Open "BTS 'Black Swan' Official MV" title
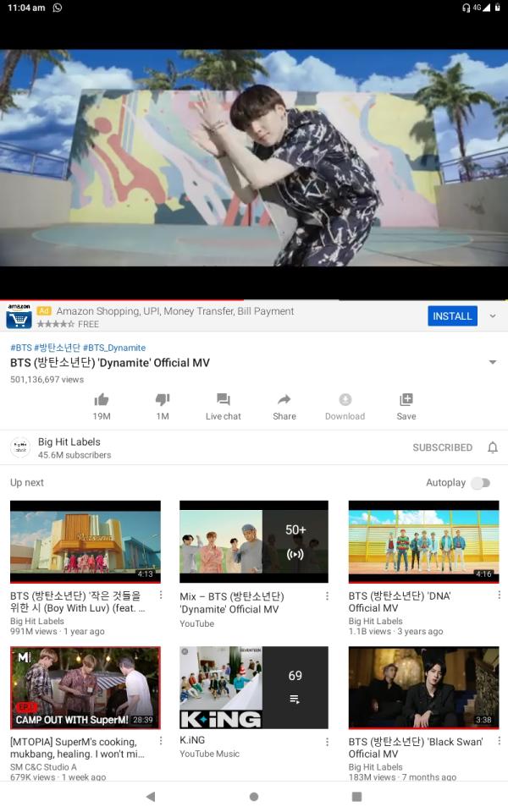 (416, 748)
